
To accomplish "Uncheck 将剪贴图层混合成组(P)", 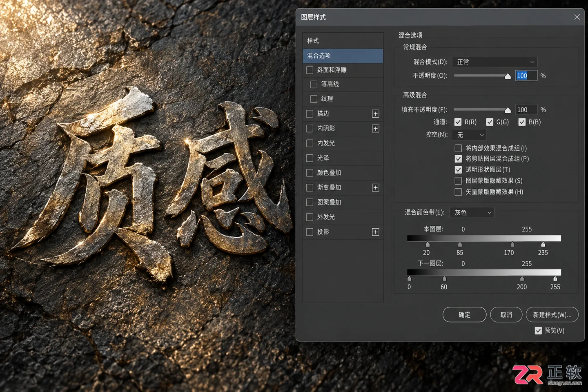I will click(x=459, y=159).
